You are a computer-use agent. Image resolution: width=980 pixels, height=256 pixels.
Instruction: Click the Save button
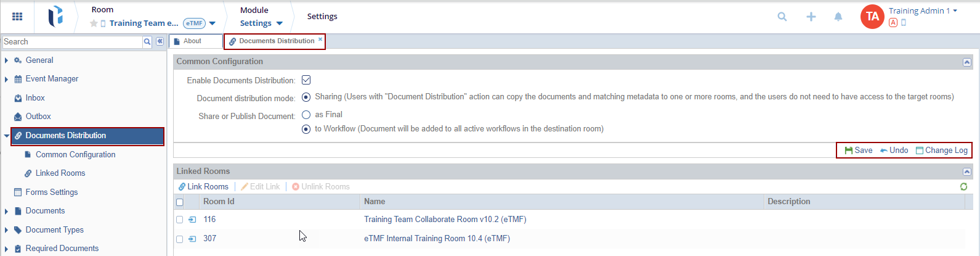(x=858, y=151)
